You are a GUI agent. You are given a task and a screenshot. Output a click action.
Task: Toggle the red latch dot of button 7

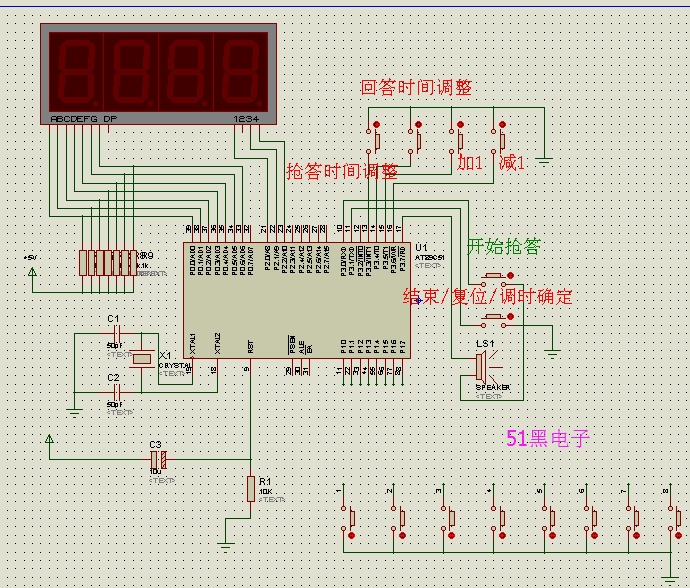pyautogui.click(x=636, y=535)
